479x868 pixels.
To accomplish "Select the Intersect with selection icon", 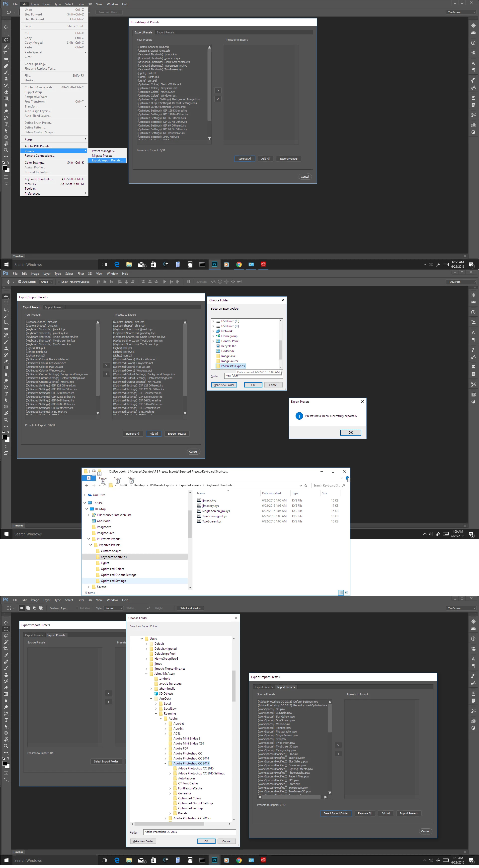I will click(x=41, y=608).
